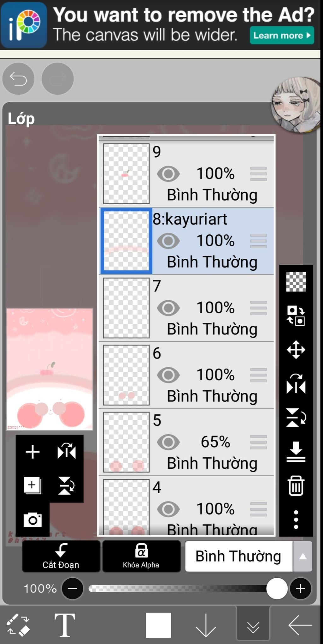The height and width of the screenshot is (644, 323).
Task: Select the move transform cross-arrows icon
Action: [296, 350]
